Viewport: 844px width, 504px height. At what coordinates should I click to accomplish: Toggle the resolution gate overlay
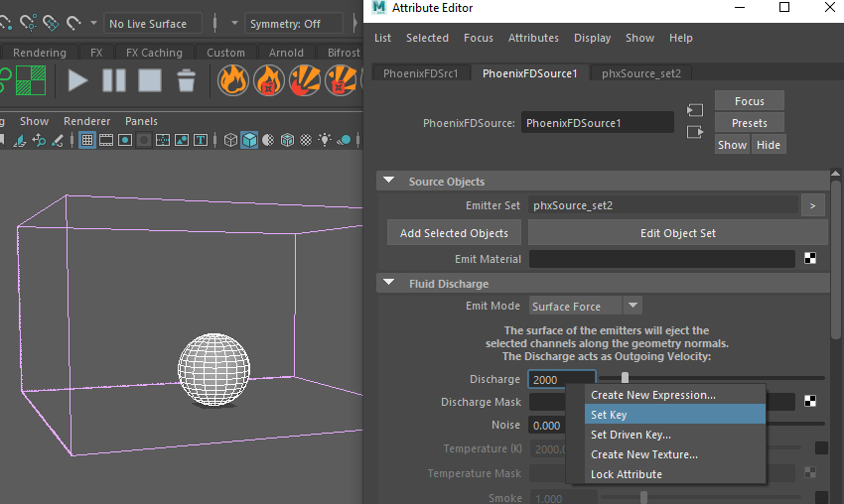(125, 141)
